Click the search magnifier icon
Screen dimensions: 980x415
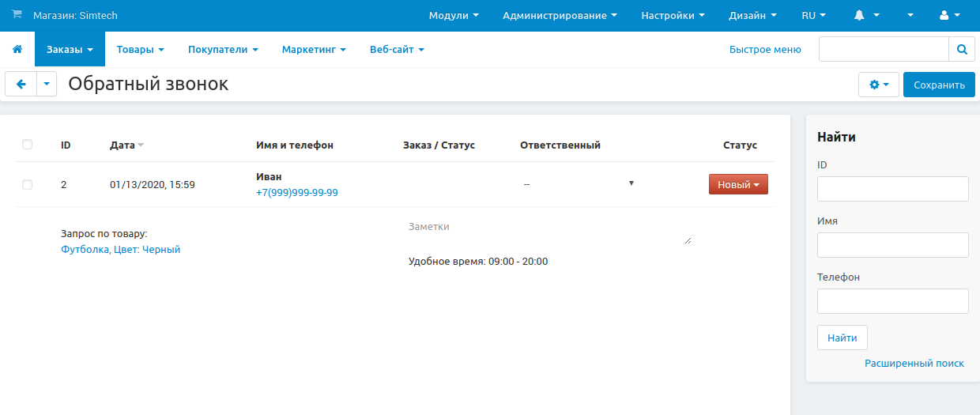point(962,49)
